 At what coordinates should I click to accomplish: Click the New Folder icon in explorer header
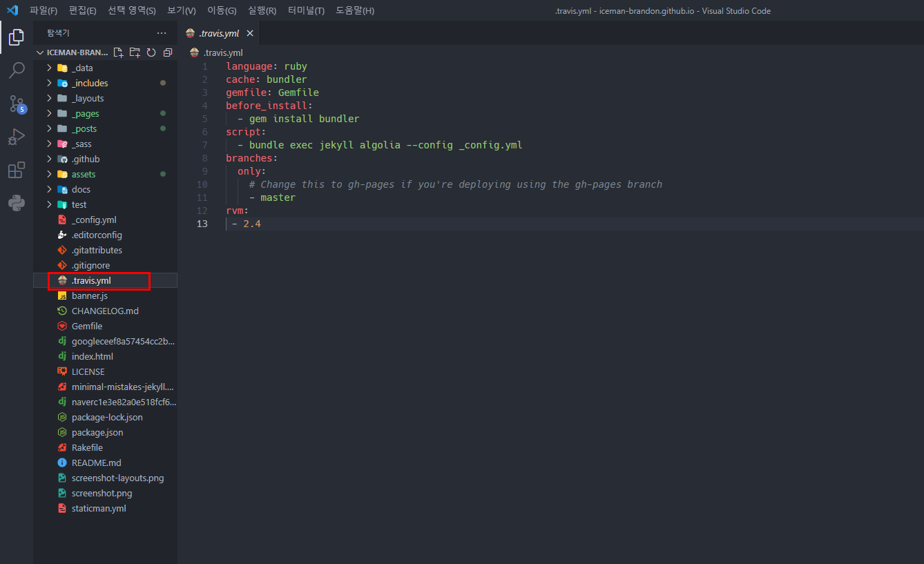pyautogui.click(x=135, y=52)
